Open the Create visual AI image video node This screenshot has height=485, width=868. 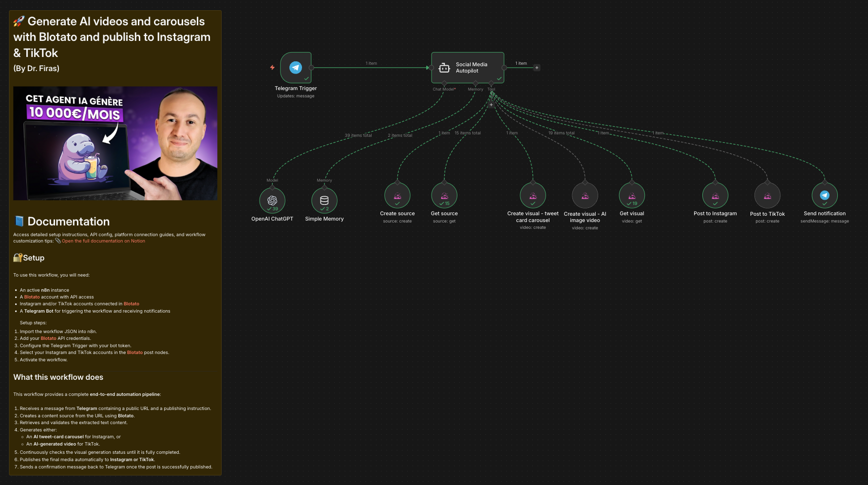coord(584,196)
